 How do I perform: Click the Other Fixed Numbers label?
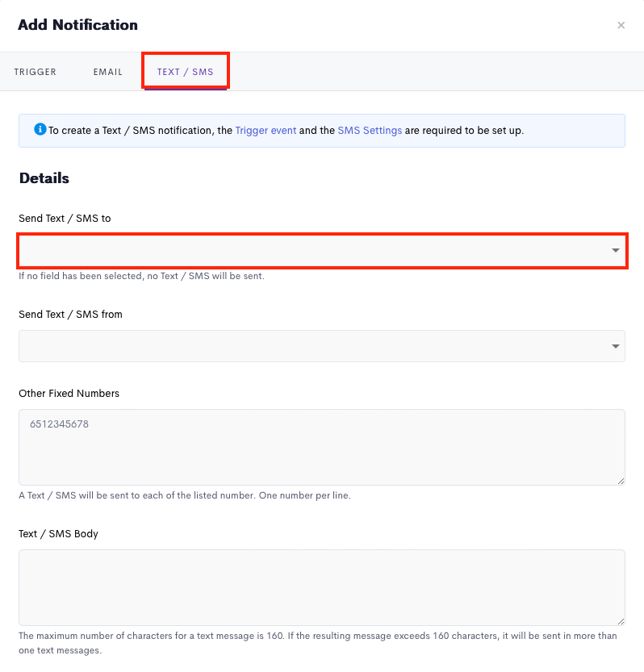click(69, 393)
